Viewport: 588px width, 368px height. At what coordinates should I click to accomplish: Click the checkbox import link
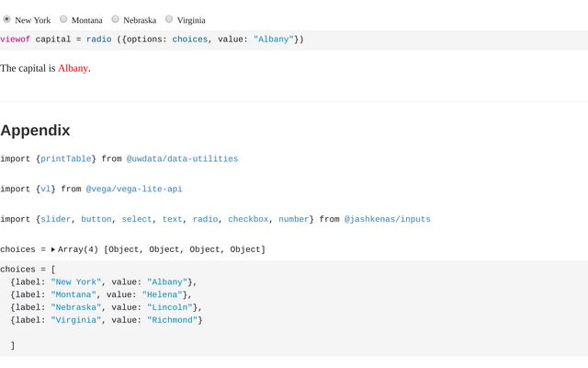pos(248,220)
